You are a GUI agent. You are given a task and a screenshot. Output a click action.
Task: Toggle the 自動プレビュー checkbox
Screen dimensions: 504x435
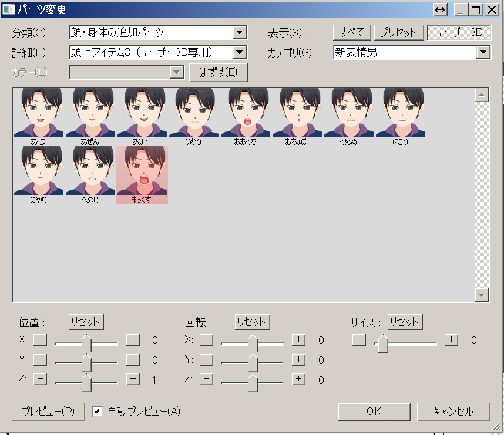coord(98,412)
